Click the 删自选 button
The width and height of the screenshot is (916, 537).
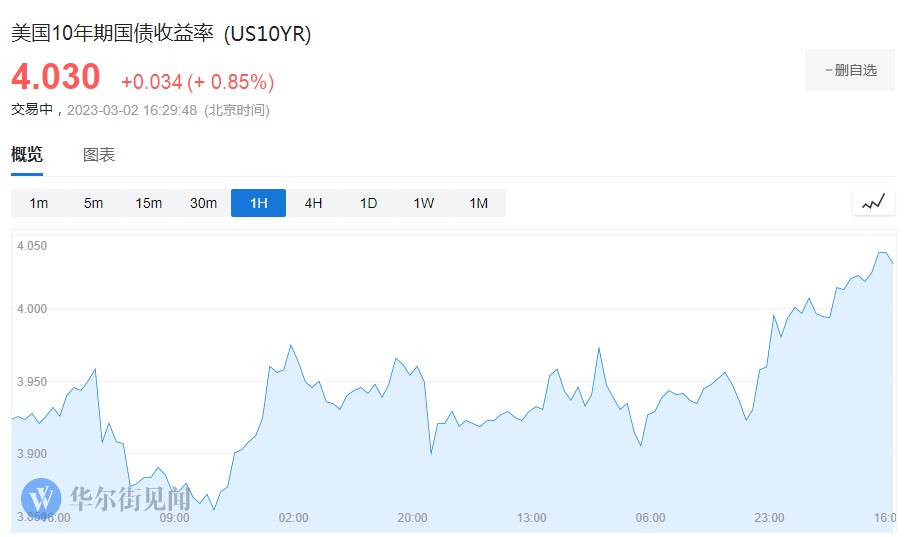[850, 70]
